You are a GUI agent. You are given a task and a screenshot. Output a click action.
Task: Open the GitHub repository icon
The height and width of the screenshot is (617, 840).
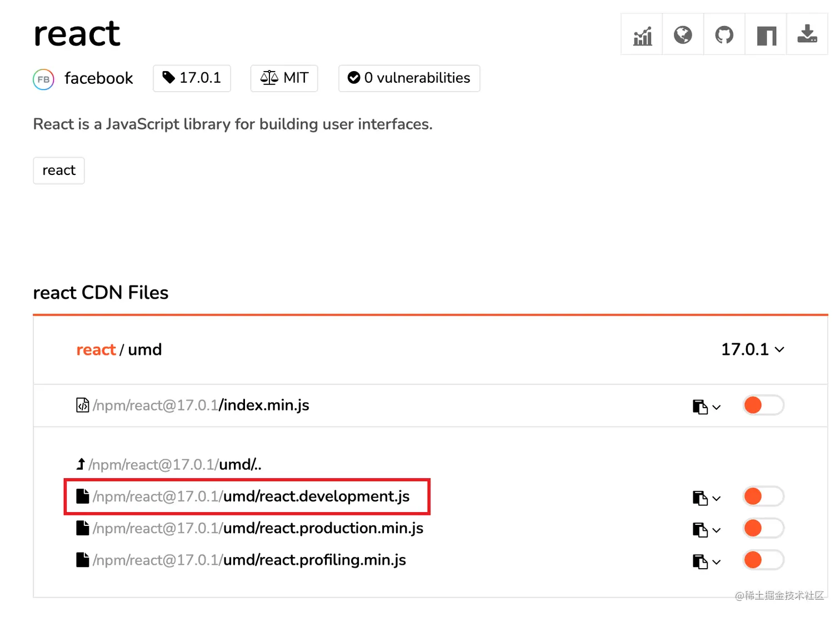(x=724, y=36)
